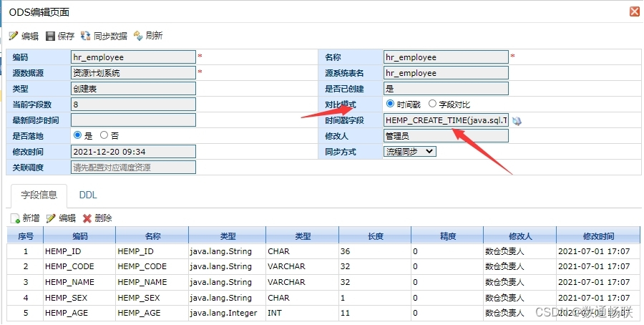Click java.lang.Integer type cell
Image resolution: width=644 pixels, height=325 pixels.
227,313
